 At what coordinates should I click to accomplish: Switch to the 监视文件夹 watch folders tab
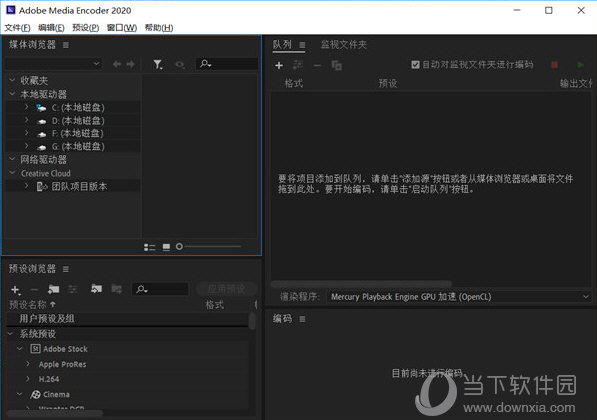[343, 45]
